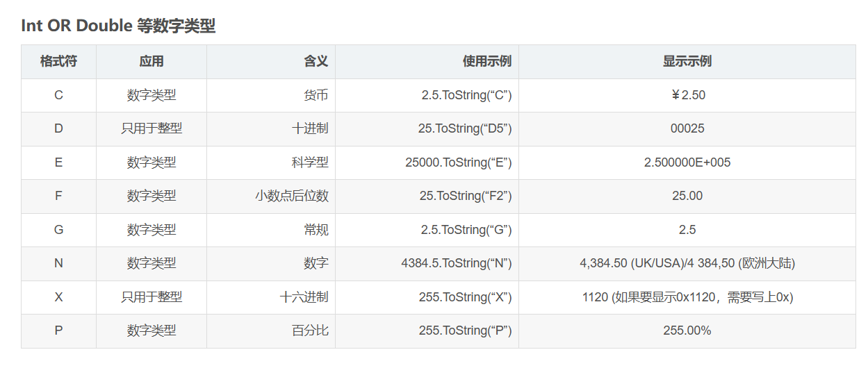The image size is (868, 368).
Task: Select the example 2.5.ToString(“C”)
Action: [466, 95]
